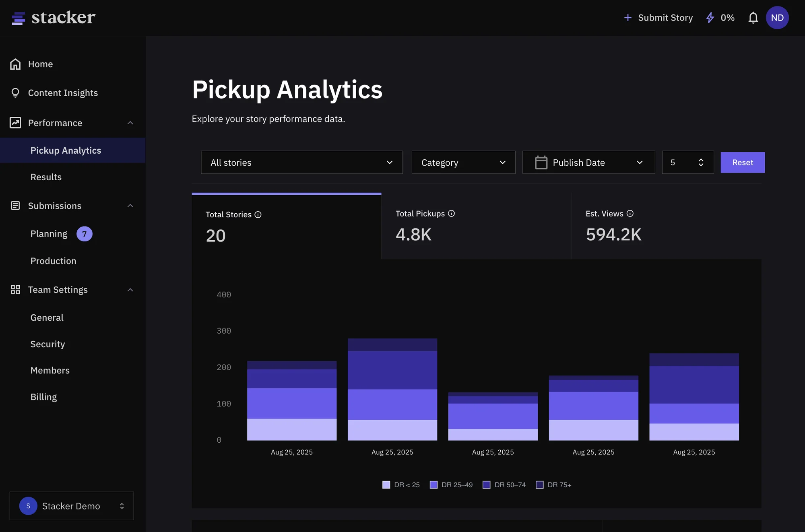Go to the Results page
This screenshot has width=805, height=532.
46,177
